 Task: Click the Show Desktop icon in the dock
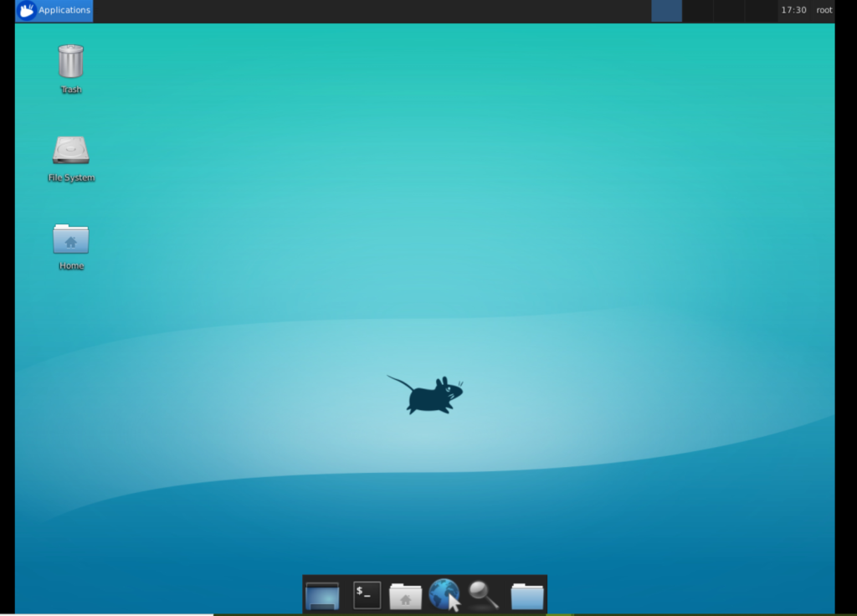(x=322, y=594)
